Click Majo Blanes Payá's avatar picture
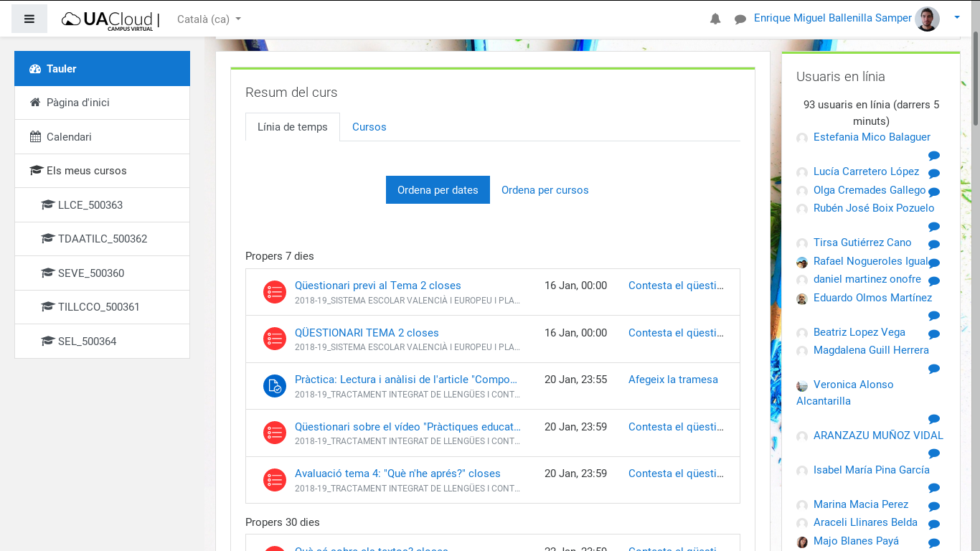This screenshot has width=980, height=551. click(x=802, y=542)
